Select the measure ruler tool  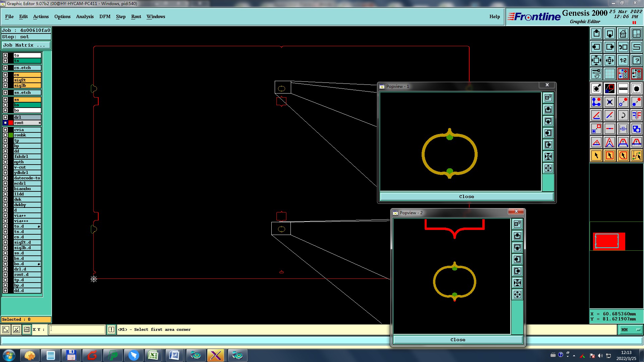point(623,89)
